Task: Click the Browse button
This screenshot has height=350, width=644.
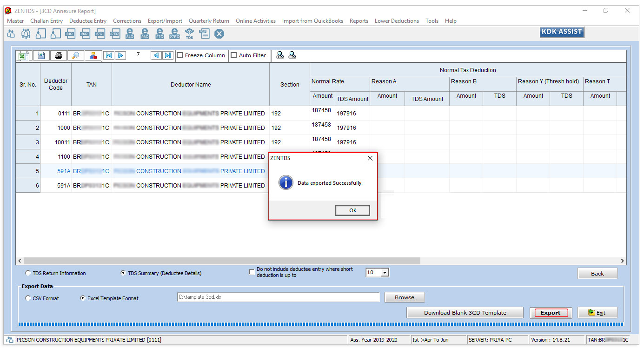Action: [405, 297]
